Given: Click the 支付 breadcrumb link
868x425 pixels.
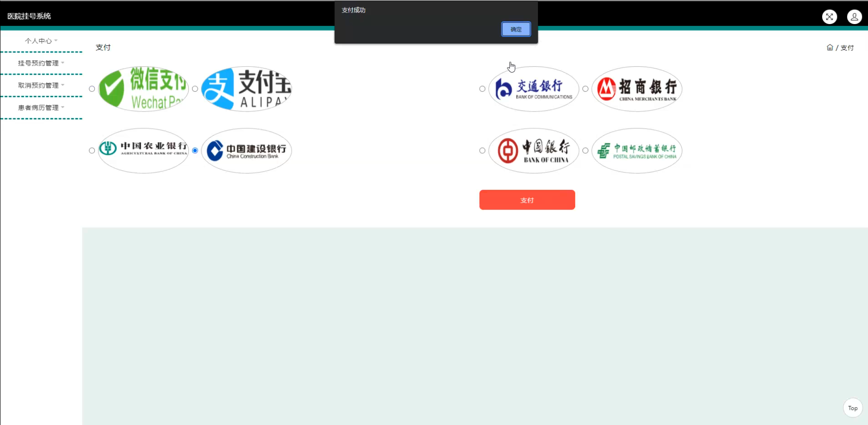Looking at the screenshot, I should point(847,48).
